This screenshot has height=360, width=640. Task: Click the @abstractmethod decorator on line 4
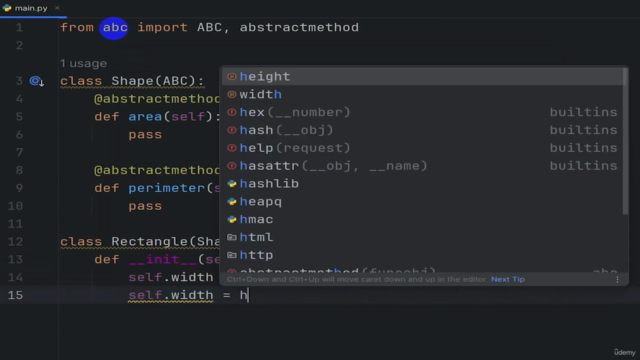157,99
